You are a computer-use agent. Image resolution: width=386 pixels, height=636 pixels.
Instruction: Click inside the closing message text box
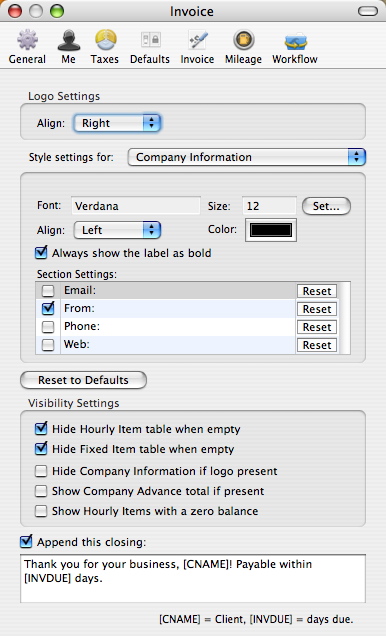[x=193, y=578]
